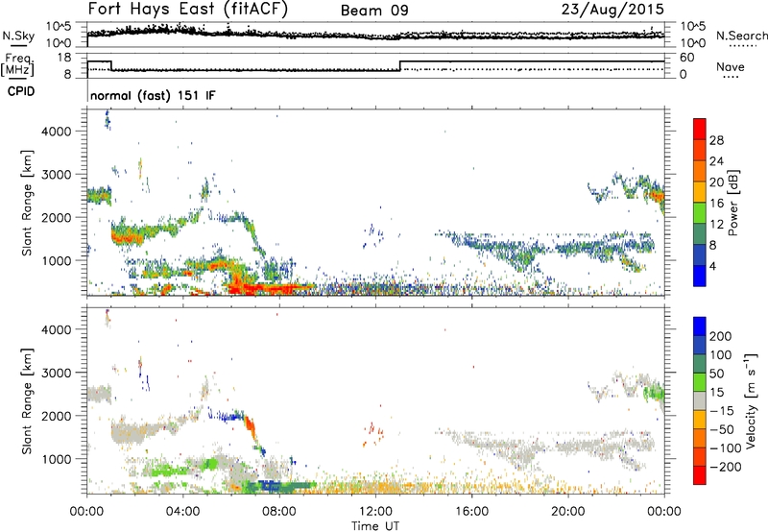Click the '200' value on Velocity colorbar
This screenshot has height=532, width=768.
tap(721, 336)
